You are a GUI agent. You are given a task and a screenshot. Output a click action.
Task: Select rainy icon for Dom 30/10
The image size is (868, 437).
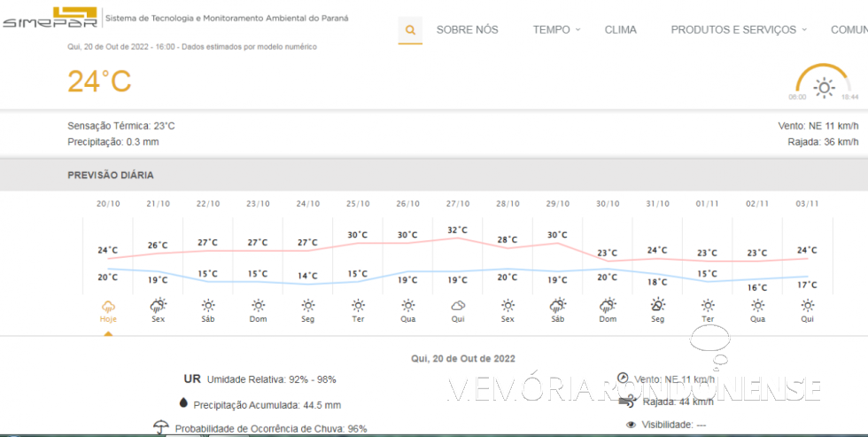[608, 305]
